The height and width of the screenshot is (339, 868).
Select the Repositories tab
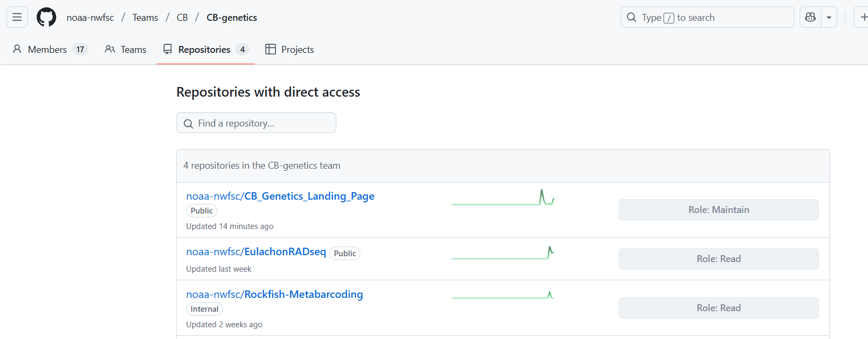(x=206, y=49)
